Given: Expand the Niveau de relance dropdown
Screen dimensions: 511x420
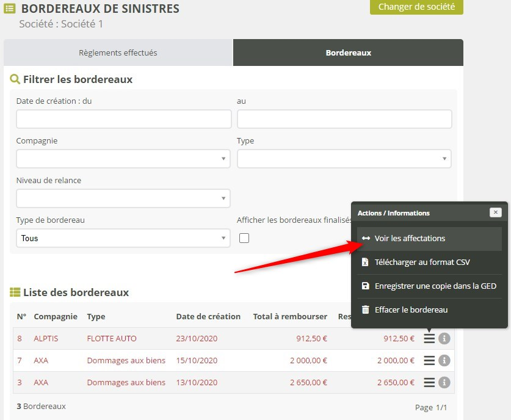Looking at the screenshot, I should tap(123, 198).
